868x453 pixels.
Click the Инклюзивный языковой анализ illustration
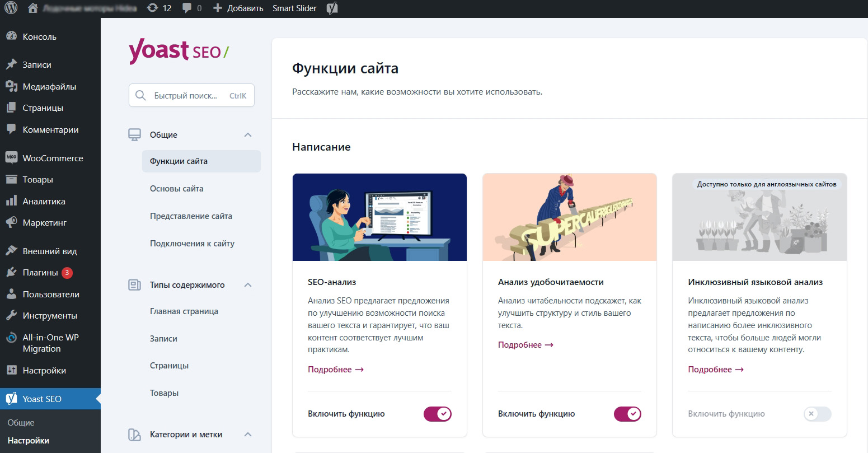(759, 217)
